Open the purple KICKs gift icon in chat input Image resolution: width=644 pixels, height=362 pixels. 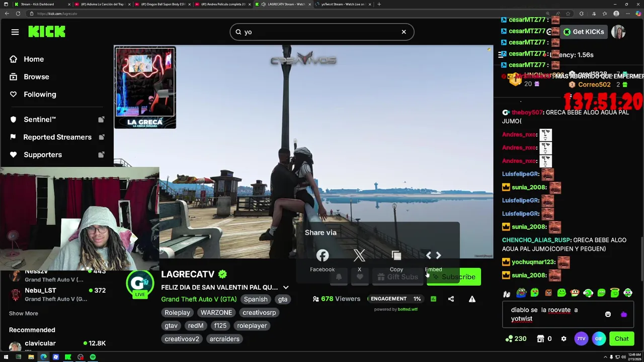coord(624,315)
